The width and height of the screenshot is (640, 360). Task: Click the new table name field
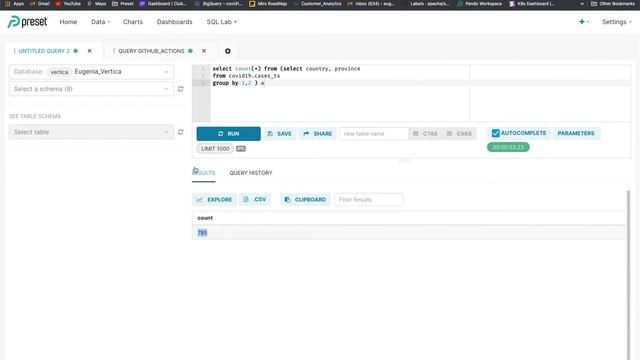pyautogui.click(x=373, y=134)
